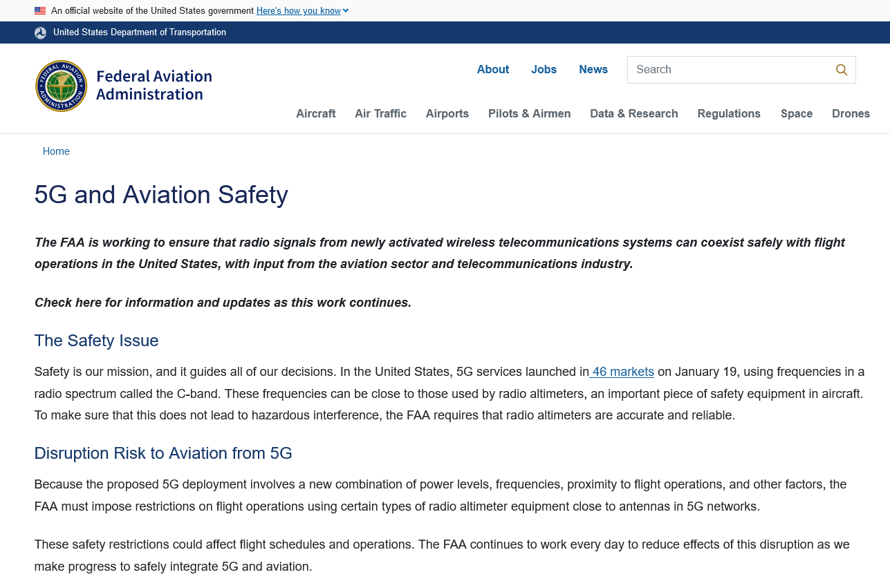Click the US flag icon
Image resolution: width=890 pixels, height=588 pixels.
tap(40, 11)
